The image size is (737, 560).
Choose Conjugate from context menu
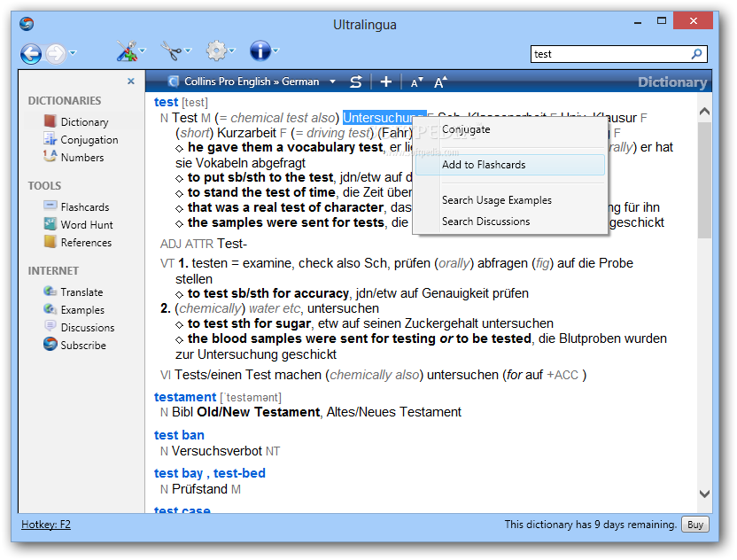click(510, 129)
